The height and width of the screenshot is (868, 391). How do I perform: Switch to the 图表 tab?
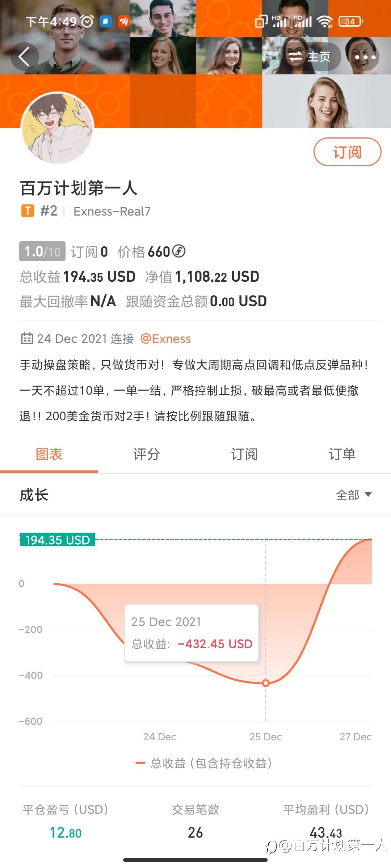49,454
